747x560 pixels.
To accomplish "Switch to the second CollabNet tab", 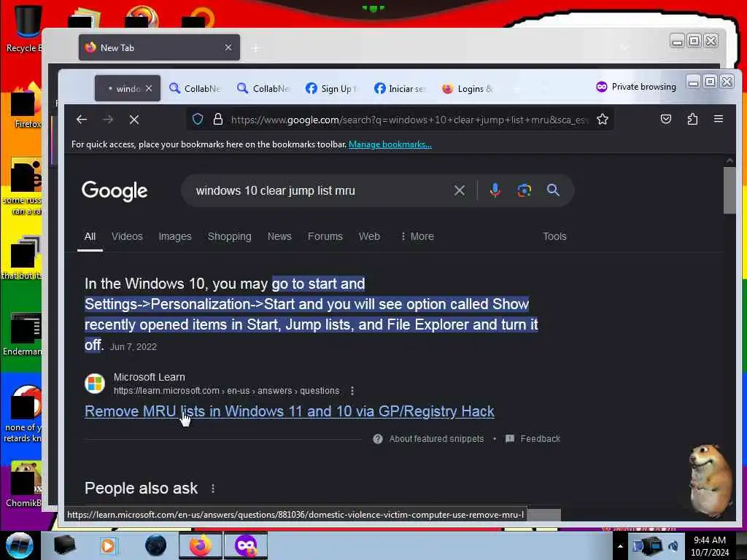I will pyautogui.click(x=264, y=88).
